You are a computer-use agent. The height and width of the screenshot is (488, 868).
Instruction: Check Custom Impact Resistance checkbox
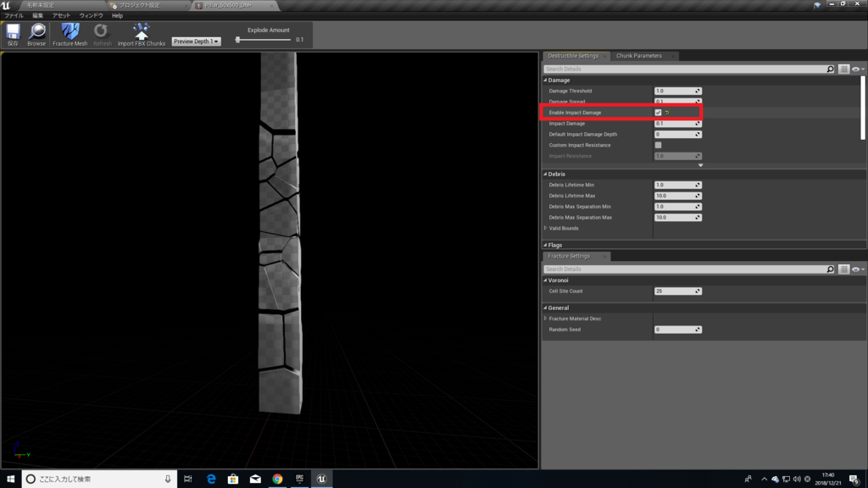tap(658, 146)
